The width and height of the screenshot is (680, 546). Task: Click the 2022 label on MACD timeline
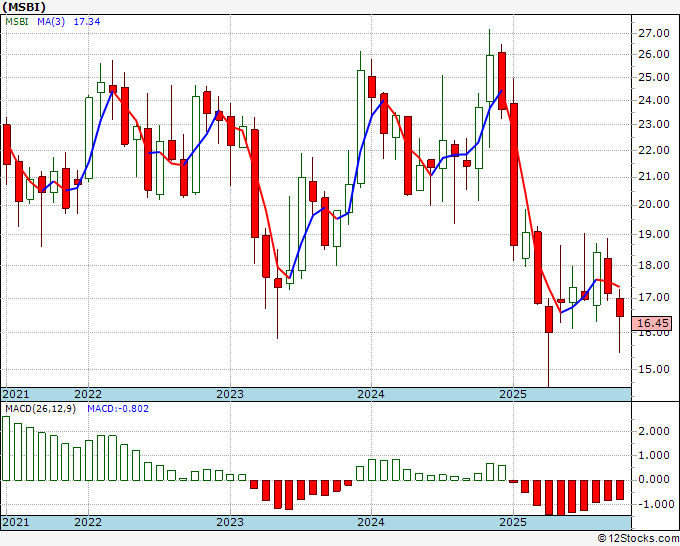(88, 522)
